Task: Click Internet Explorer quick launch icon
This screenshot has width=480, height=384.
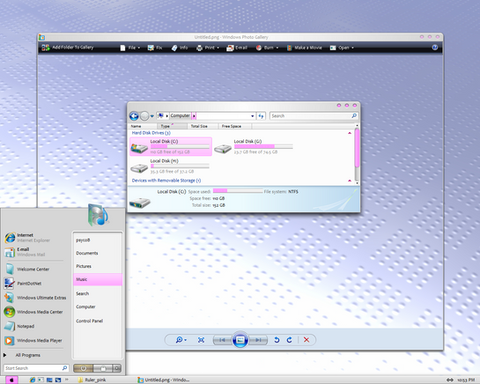Action: (x=32, y=380)
